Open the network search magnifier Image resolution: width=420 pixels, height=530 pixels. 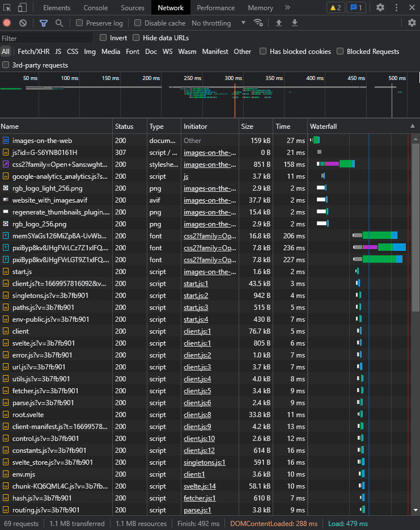(59, 23)
